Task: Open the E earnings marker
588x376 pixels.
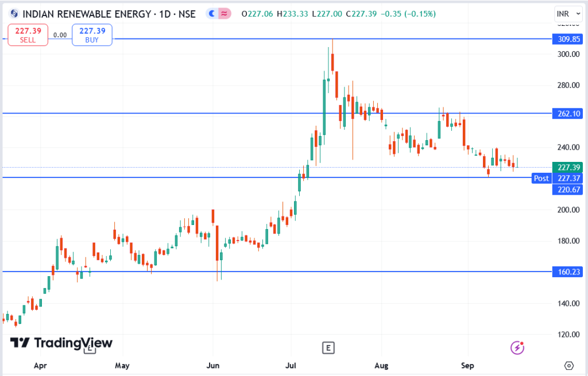Action: click(x=328, y=348)
